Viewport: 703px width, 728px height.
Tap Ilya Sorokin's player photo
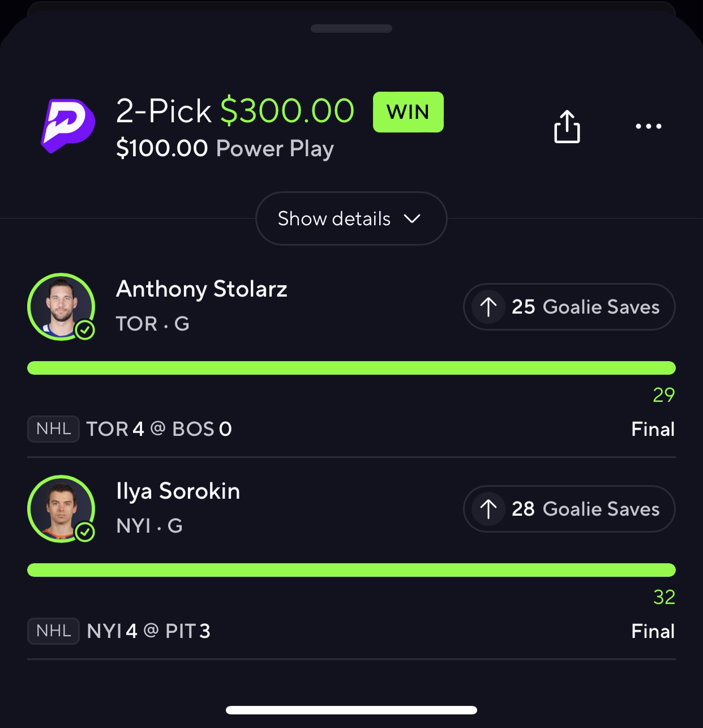click(x=61, y=509)
